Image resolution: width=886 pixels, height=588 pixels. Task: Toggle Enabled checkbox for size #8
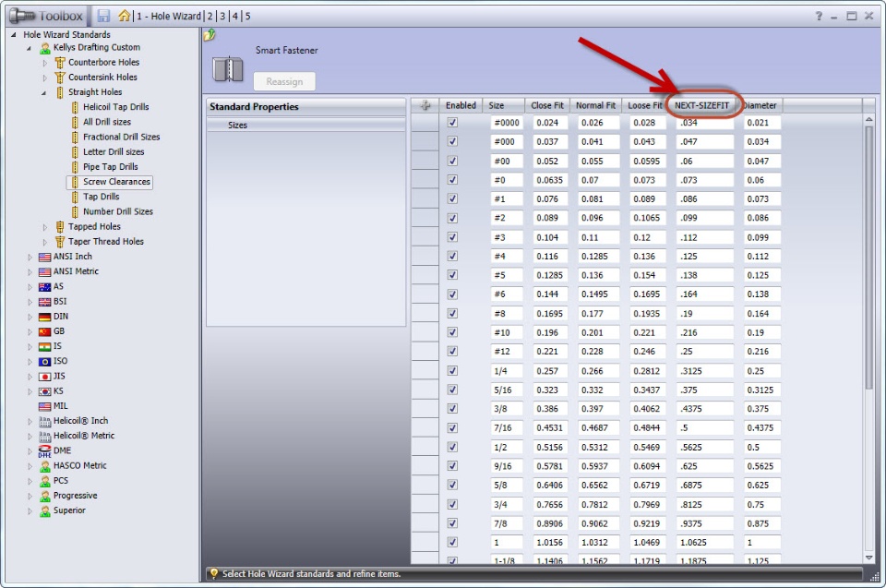point(452,313)
